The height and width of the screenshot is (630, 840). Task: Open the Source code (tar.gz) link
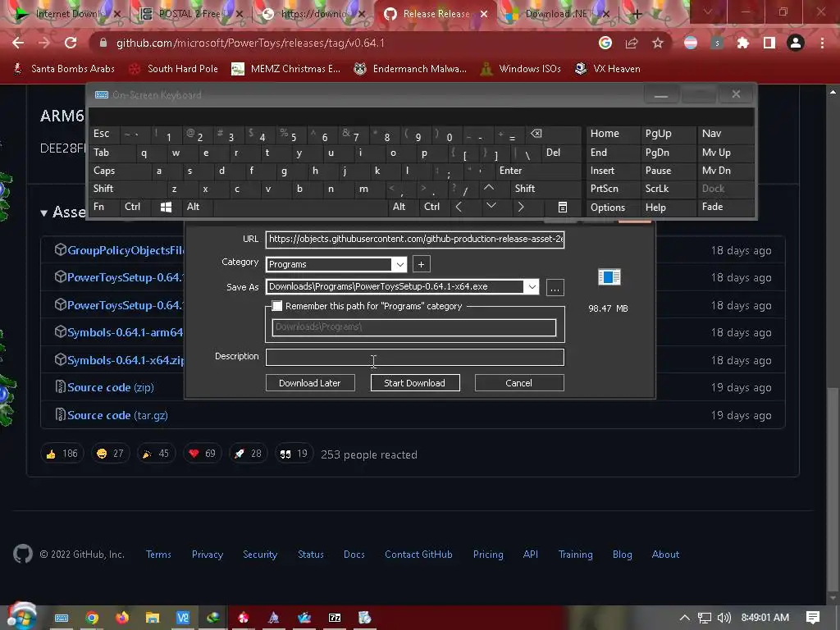tap(117, 415)
